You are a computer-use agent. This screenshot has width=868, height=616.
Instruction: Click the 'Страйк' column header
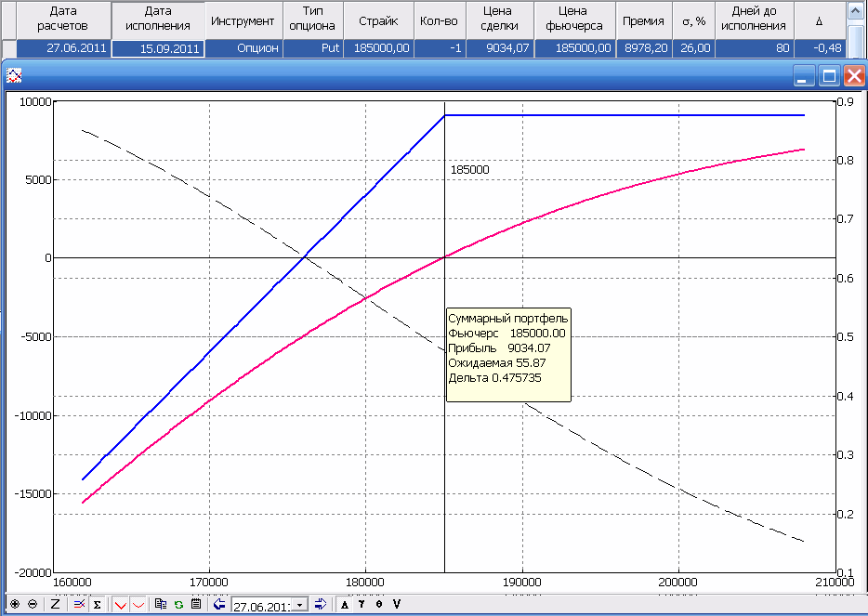pos(378,20)
